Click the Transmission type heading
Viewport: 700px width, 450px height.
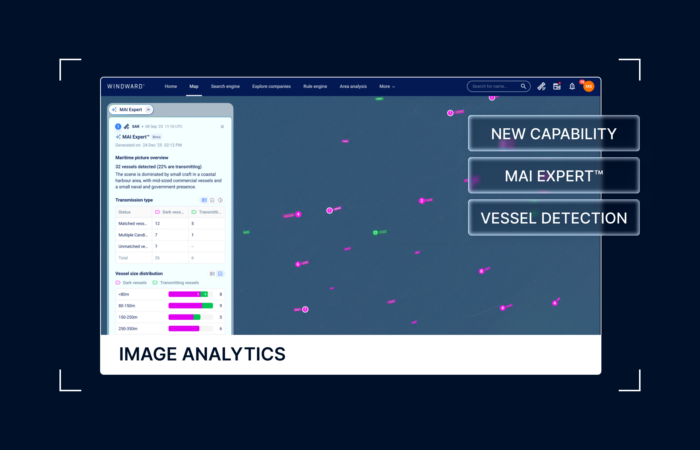click(x=134, y=200)
